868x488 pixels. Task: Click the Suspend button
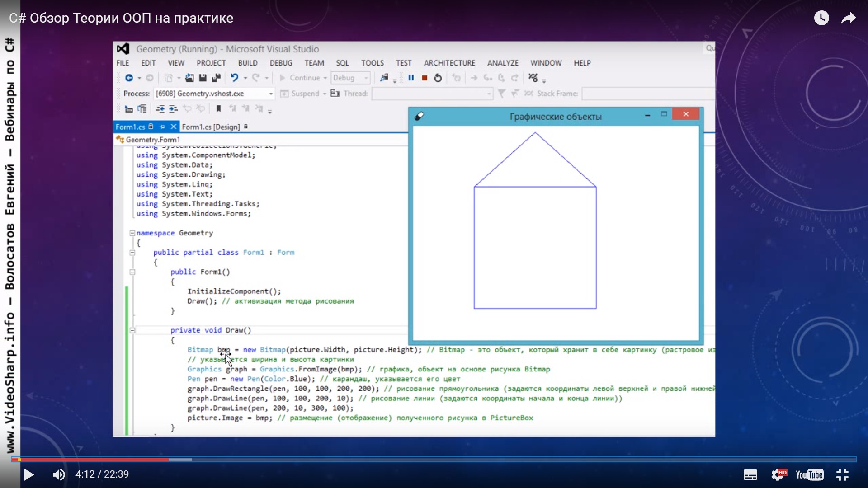[x=303, y=94]
